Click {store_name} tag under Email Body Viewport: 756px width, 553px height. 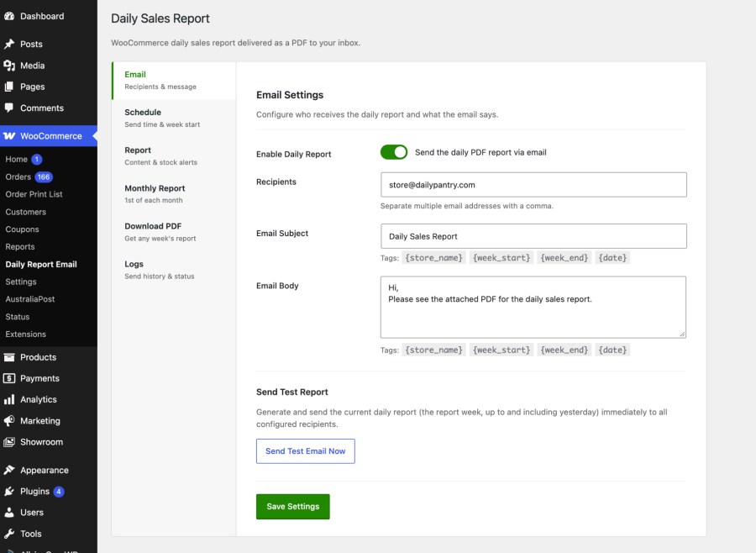[x=434, y=350]
